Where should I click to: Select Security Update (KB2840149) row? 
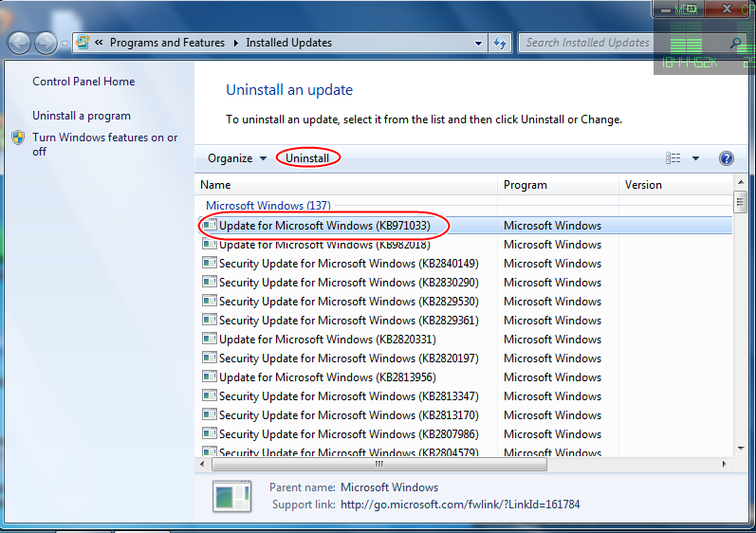pyautogui.click(x=465, y=264)
